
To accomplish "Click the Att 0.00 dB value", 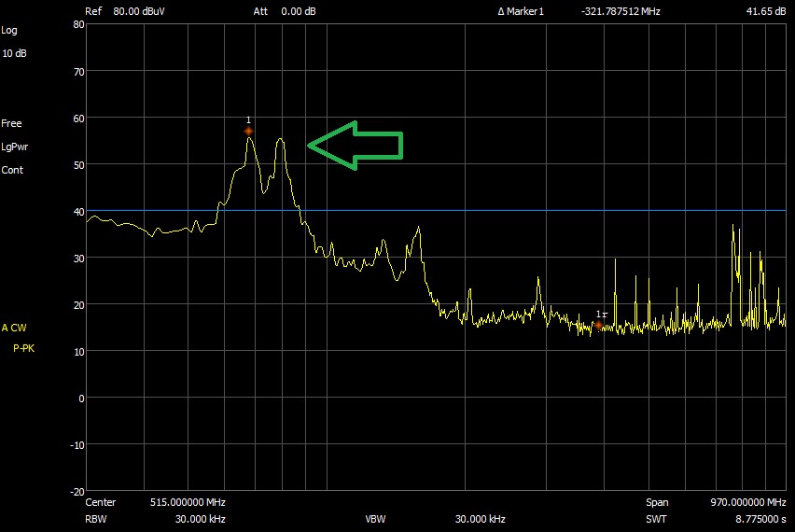I will (299, 11).
